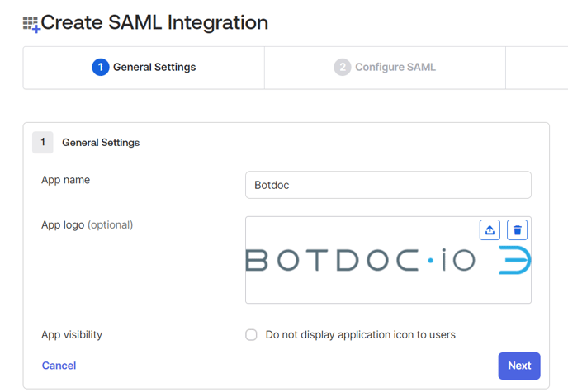Tick the 'Do not display application icon' checkbox

coord(251,335)
